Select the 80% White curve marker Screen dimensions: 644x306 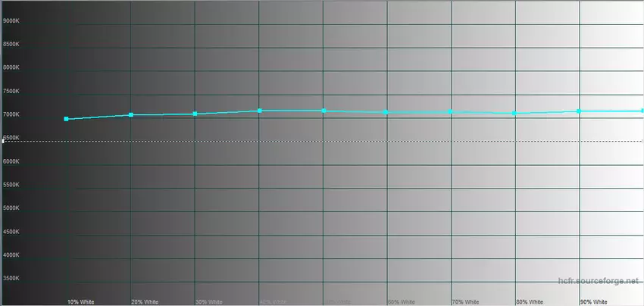(515, 113)
